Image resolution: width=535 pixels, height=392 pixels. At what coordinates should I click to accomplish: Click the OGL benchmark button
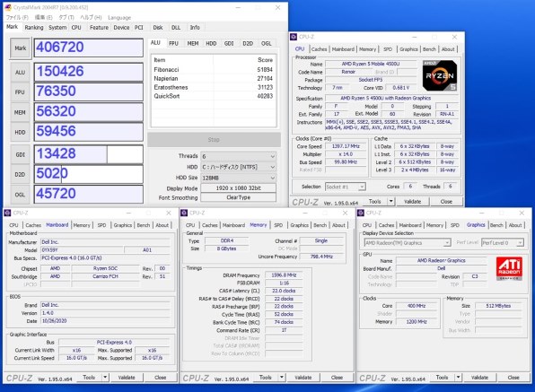point(20,195)
